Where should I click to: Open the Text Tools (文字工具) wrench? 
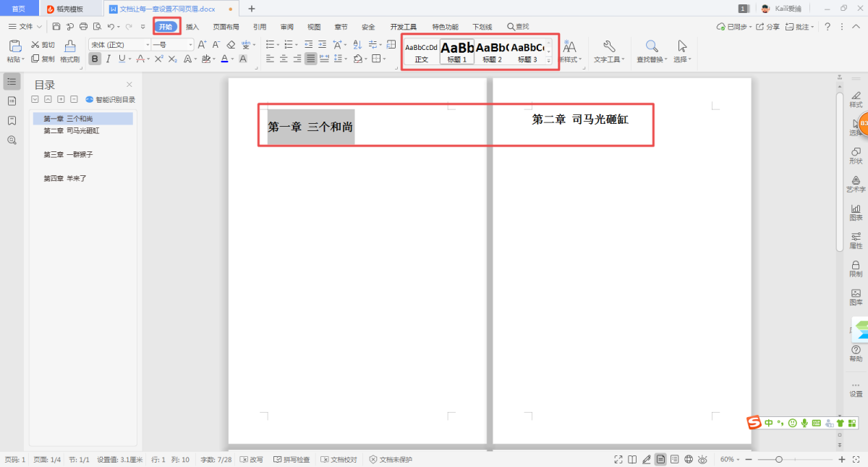(x=608, y=51)
